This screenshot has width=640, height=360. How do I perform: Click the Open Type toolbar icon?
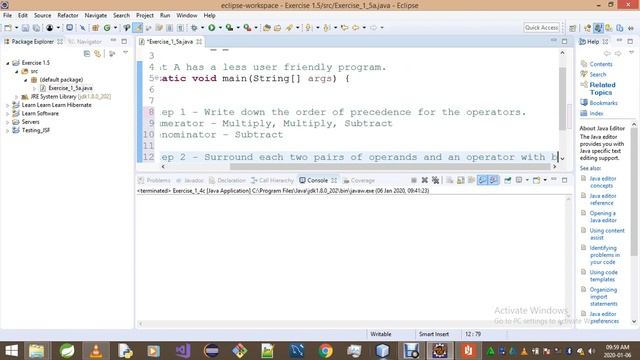coord(267,28)
